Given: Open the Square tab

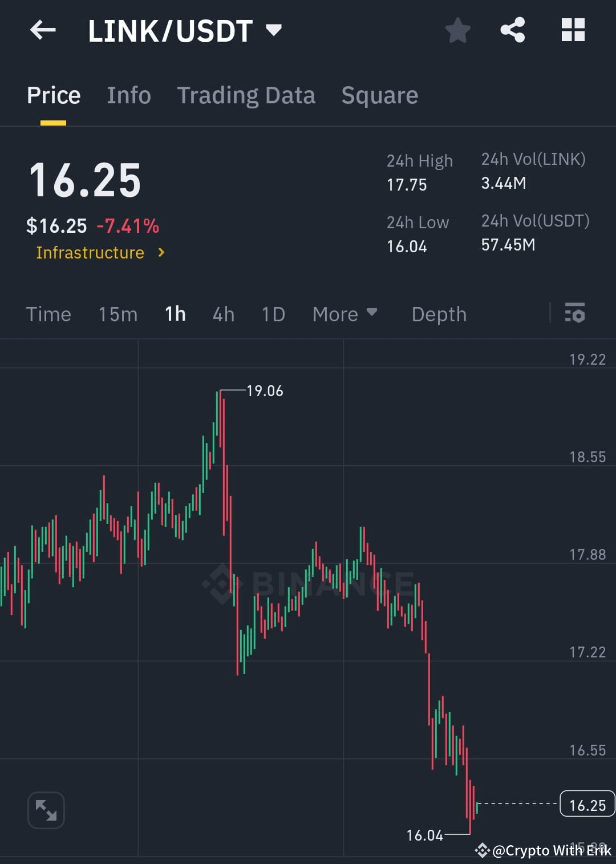Looking at the screenshot, I should click(380, 95).
